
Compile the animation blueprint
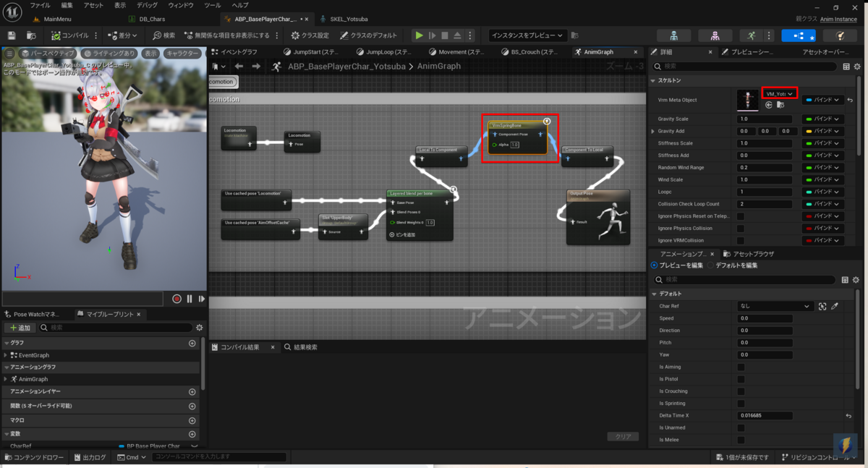pos(70,35)
